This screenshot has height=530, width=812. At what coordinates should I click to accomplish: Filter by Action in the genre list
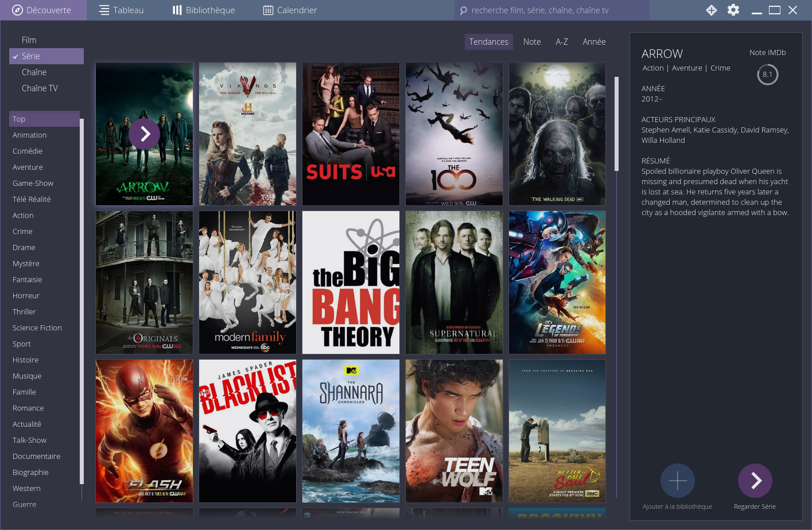pyautogui.click(x=44, y=216)
